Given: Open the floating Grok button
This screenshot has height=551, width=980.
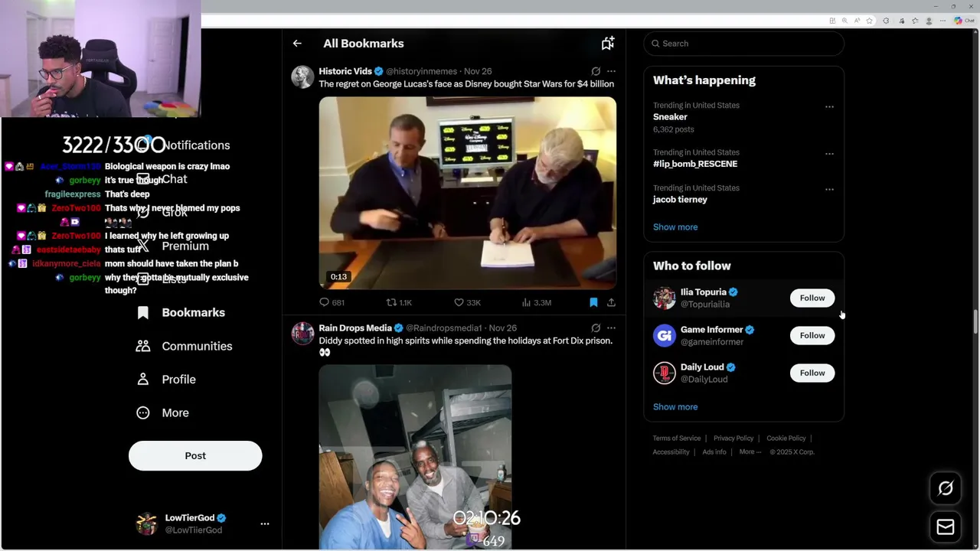Looking at the screenshot, I should 946,488.
